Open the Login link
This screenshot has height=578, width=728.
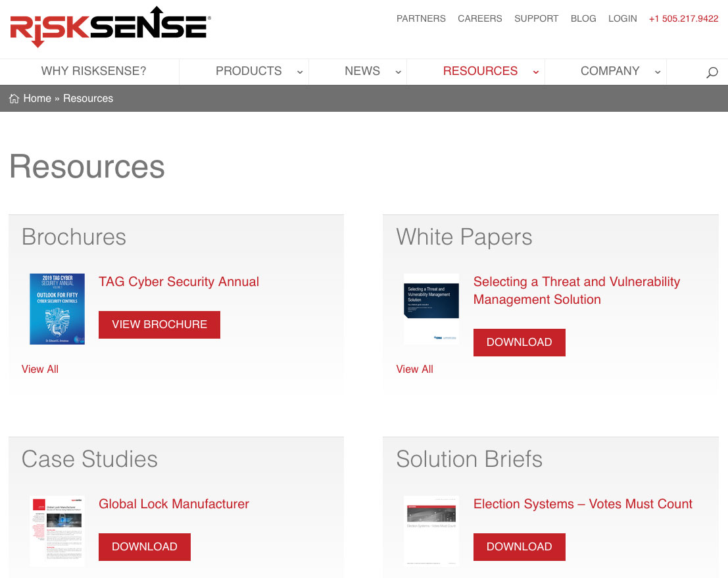point(623,18)
